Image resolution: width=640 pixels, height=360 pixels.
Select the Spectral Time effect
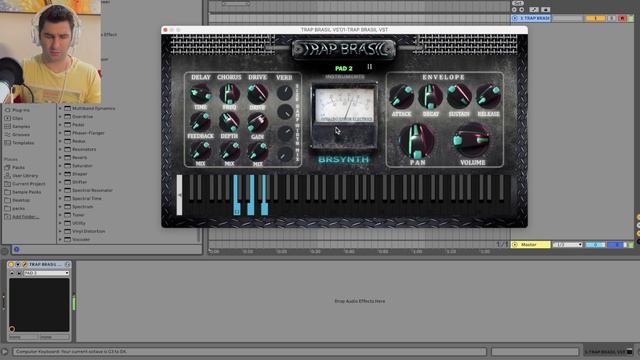pos(83,198)
